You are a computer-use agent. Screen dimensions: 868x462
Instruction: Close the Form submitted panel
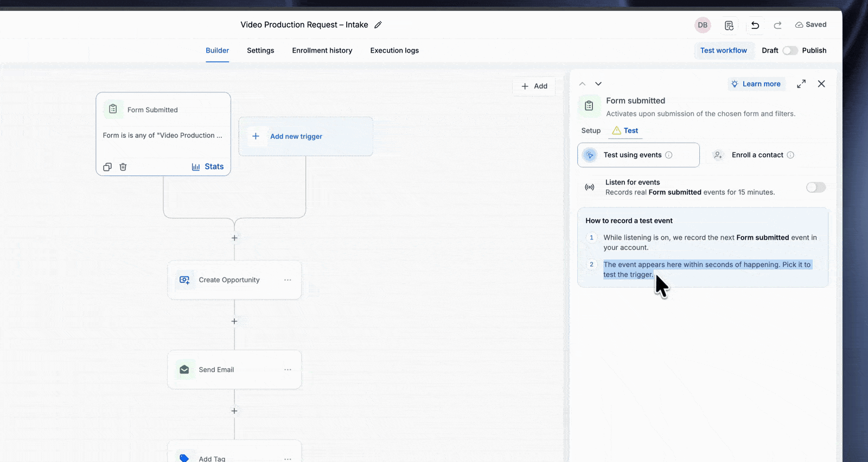(821, 84)
